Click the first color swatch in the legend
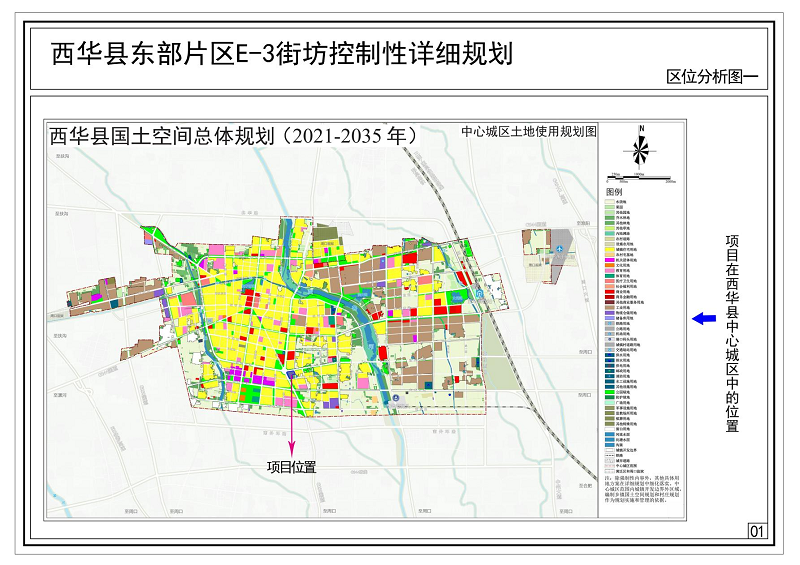Screen dimensions: 800x565 [x=609, y=201]
